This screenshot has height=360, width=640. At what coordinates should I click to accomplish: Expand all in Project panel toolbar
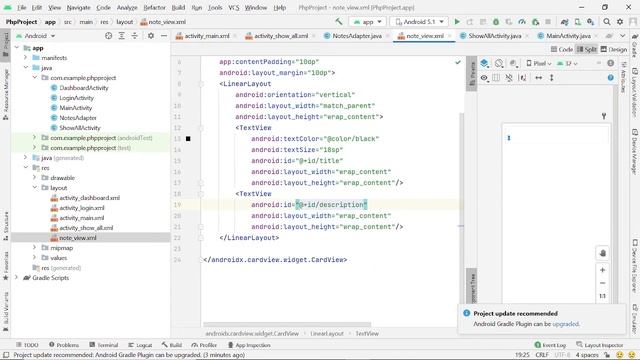[122, 36]
